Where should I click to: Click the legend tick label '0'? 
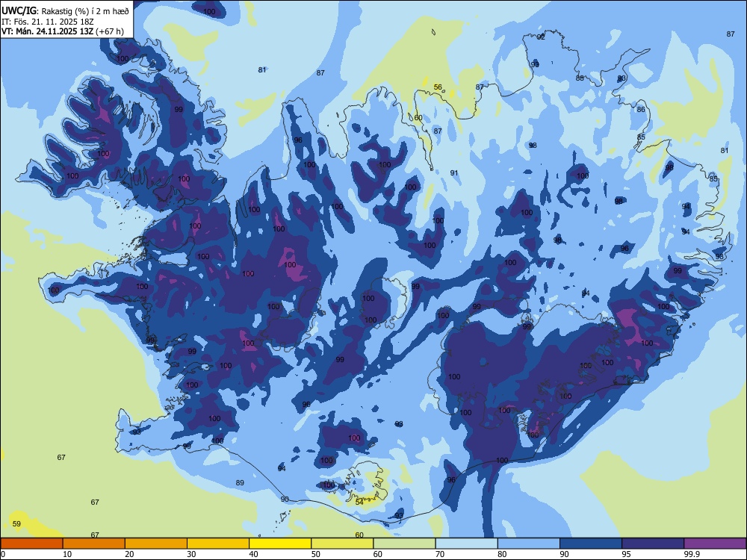(x=3, y=554)
